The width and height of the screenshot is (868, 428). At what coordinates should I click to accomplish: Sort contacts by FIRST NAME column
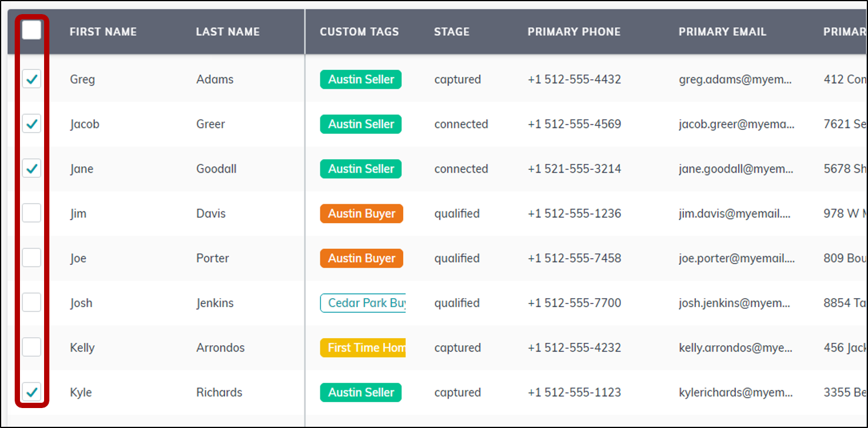[x=103, y=32]
